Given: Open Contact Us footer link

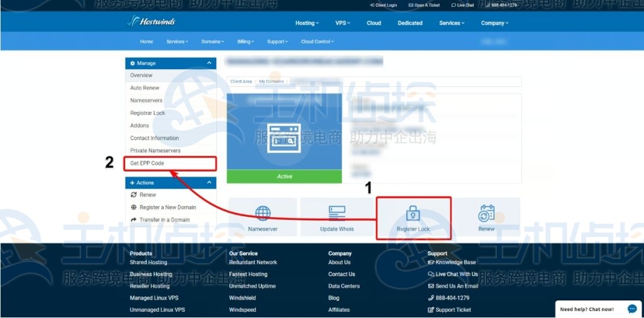Looking at the screenshot, I should (x=341, y=274).
